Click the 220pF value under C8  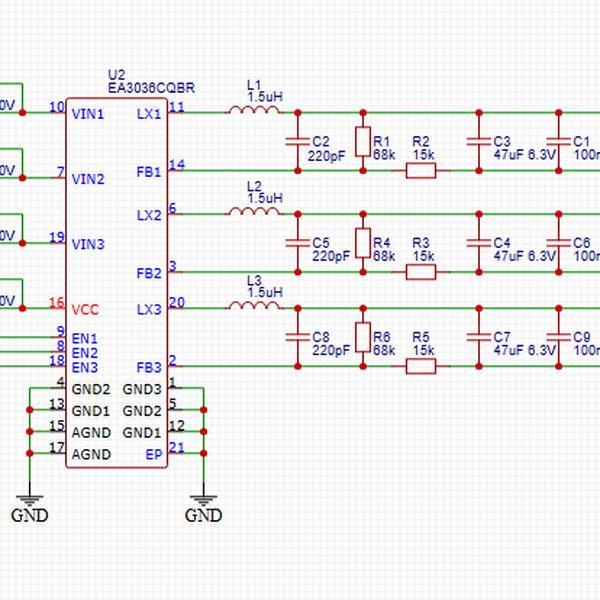point(331,350)
